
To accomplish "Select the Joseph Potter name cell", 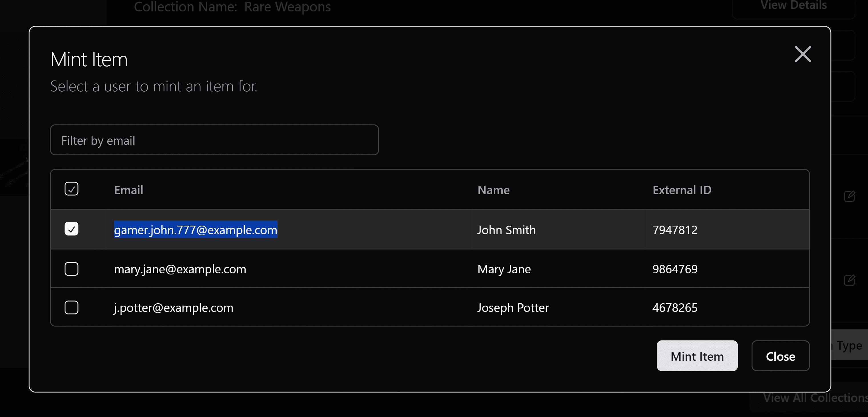I will [513, 308].
